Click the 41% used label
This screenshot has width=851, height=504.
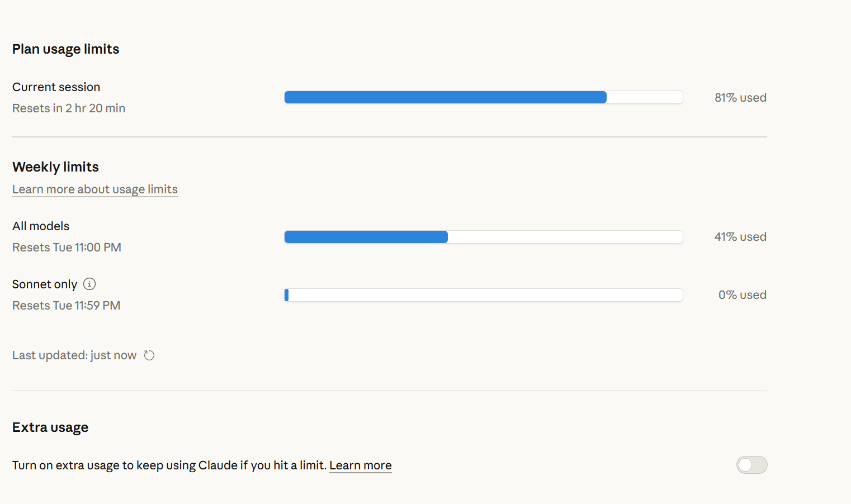pos(740,237)
